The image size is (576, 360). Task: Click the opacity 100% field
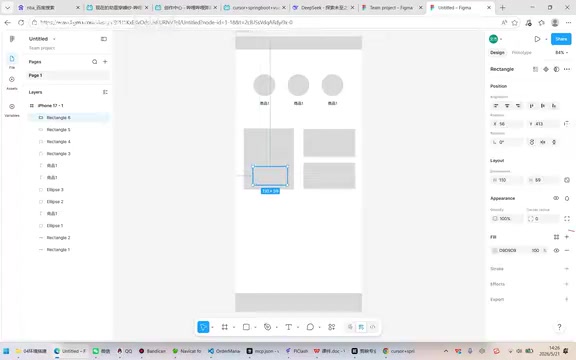click(507, 219)
